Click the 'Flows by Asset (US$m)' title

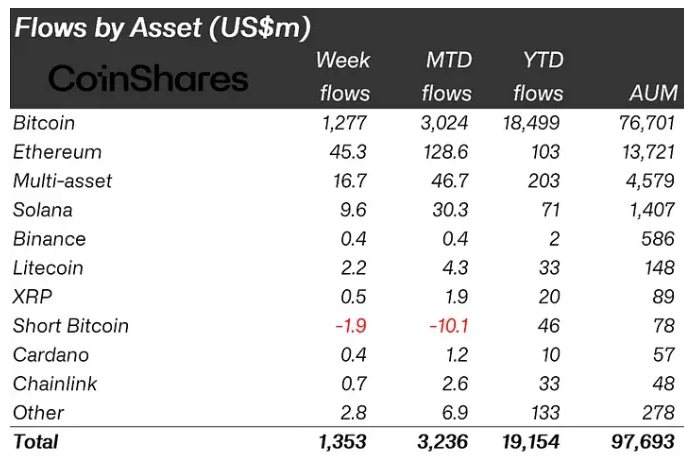coord(161,27)
